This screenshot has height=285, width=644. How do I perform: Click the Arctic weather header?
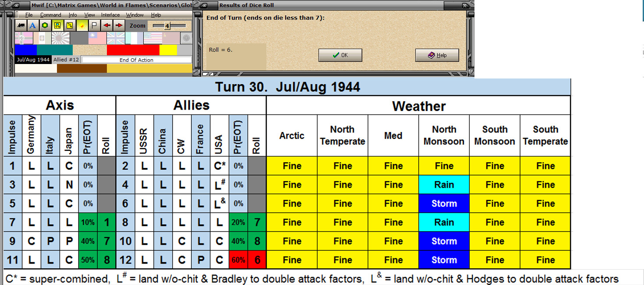tap(292, 135)
